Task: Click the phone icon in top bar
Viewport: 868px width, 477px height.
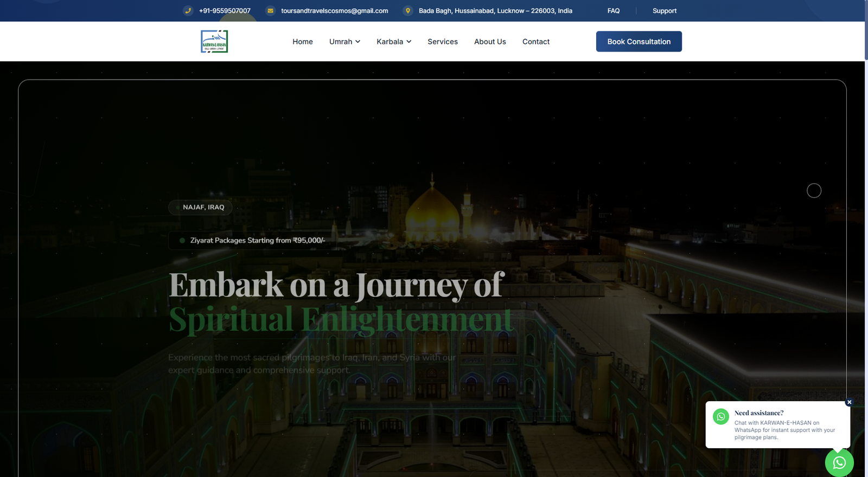Action: [188, 11]
